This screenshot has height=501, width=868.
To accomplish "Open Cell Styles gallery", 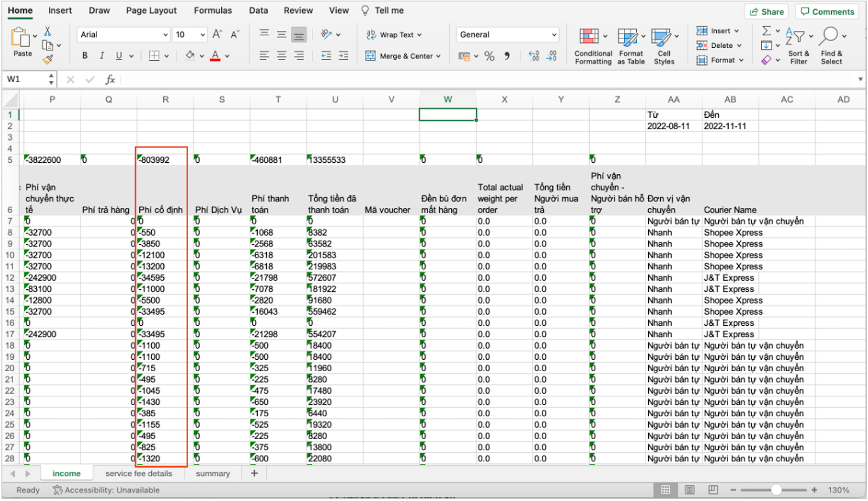I will point(664,46).
